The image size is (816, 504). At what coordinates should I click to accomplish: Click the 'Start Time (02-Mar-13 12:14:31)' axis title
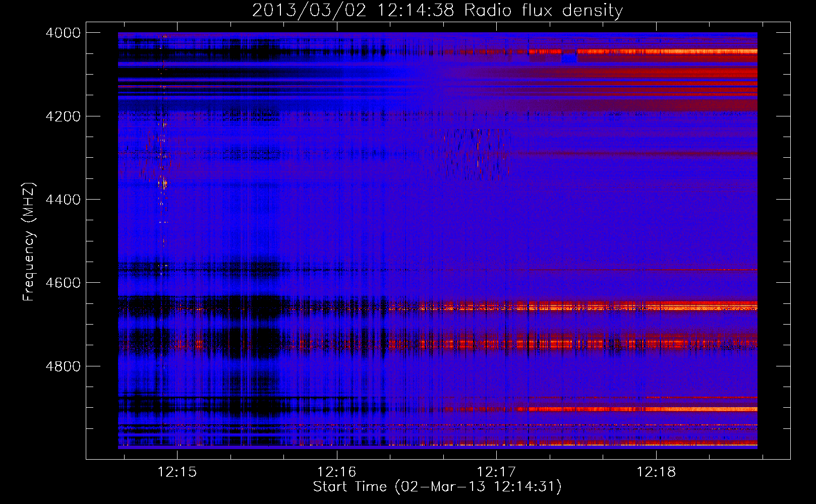point(437,487)
